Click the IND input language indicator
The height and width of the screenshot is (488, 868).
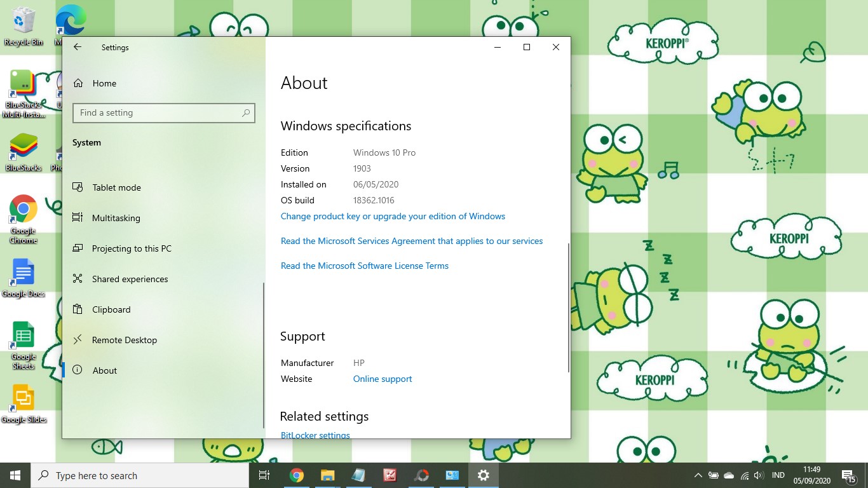point(778,475)
